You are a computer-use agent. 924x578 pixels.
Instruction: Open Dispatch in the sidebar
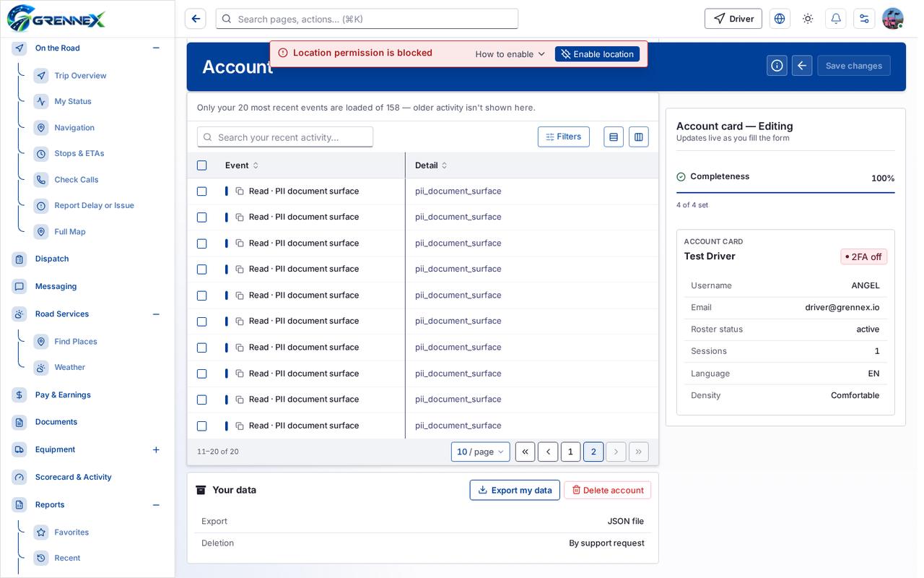[x=52, y=259]
